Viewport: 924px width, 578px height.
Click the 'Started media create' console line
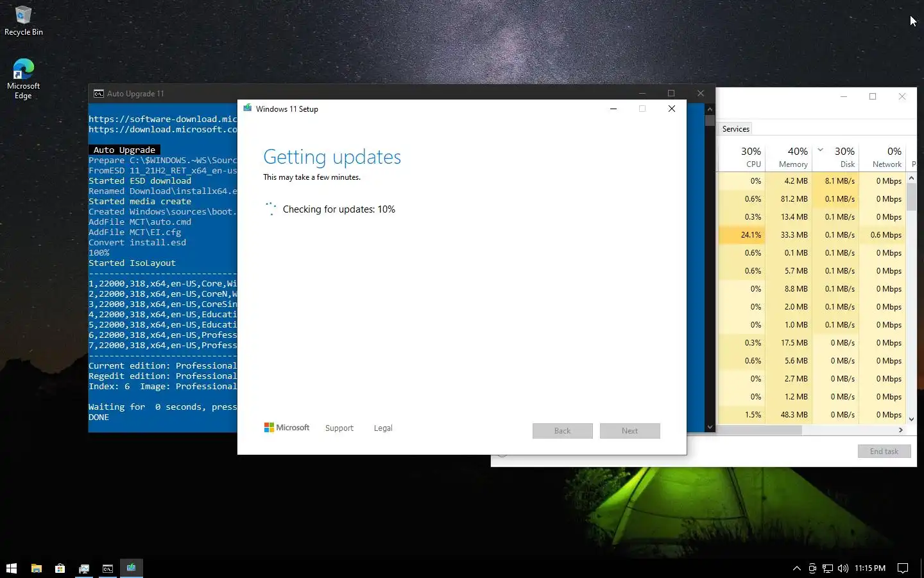pyautogui.click(x=140, y=202)
